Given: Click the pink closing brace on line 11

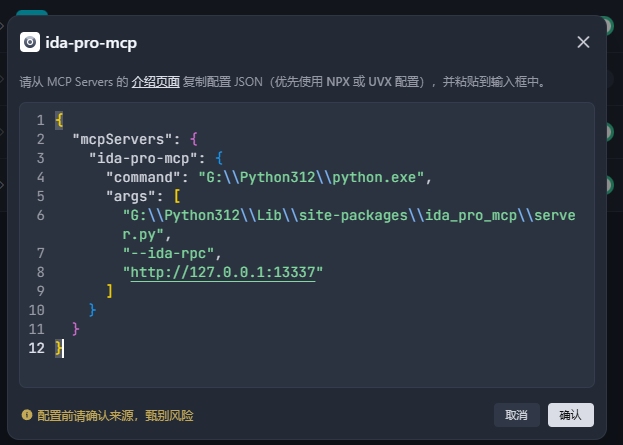Looking at the screenshot, I should pyautogui.click(x=76, y=329).
